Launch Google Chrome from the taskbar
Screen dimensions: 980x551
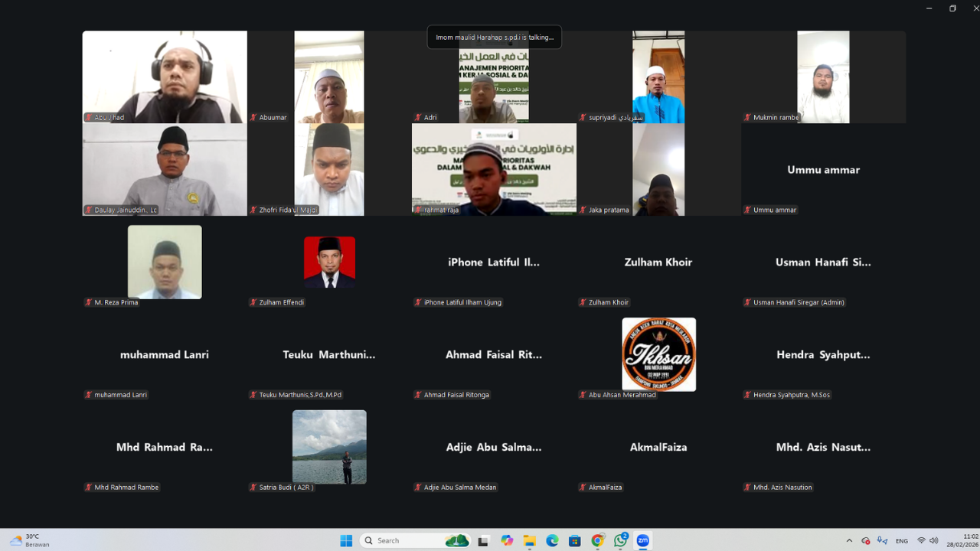tap(598, 540)
